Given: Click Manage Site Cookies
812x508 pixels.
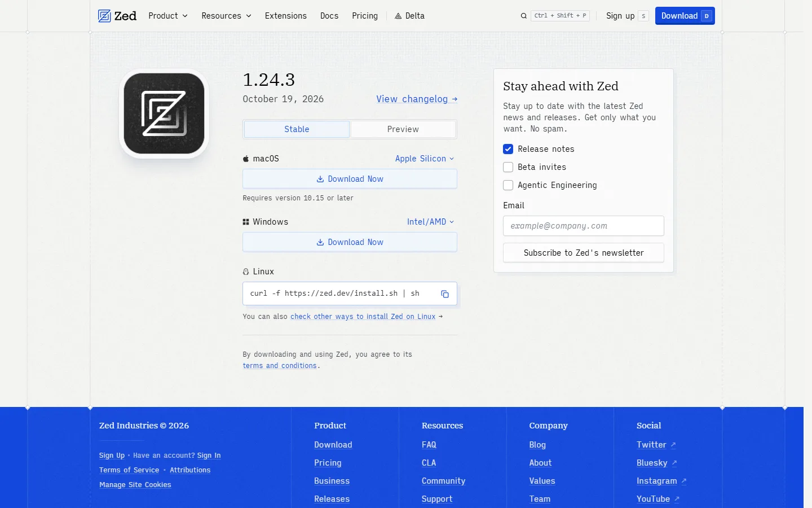Looking at the screenshot, I should pyautogui.click(x=135, y=485).
